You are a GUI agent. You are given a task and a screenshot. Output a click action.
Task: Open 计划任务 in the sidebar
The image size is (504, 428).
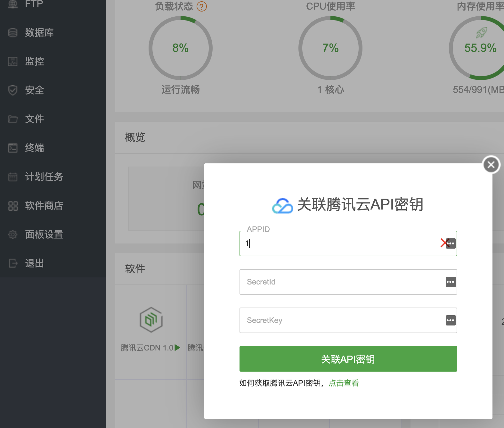tap(53, 177)
